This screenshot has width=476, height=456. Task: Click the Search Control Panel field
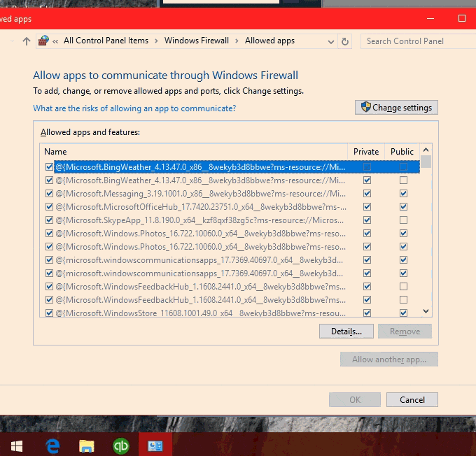point(418,41)
